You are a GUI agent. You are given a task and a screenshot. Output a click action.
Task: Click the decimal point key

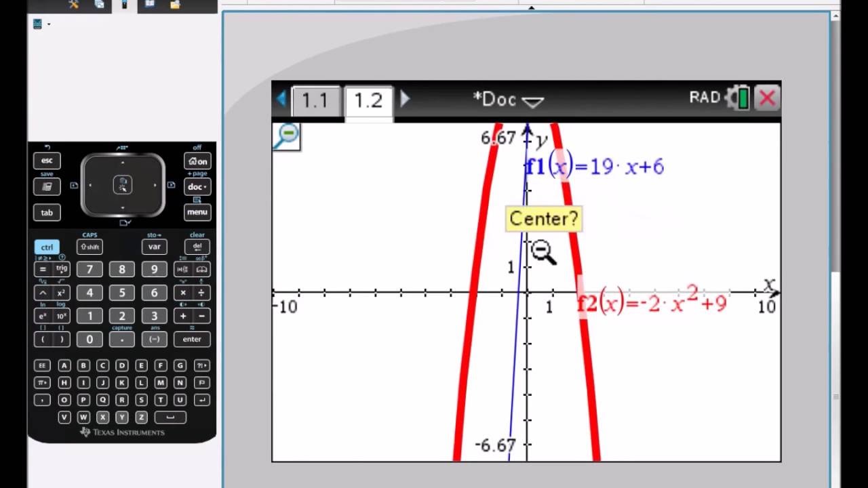(122, 339)
